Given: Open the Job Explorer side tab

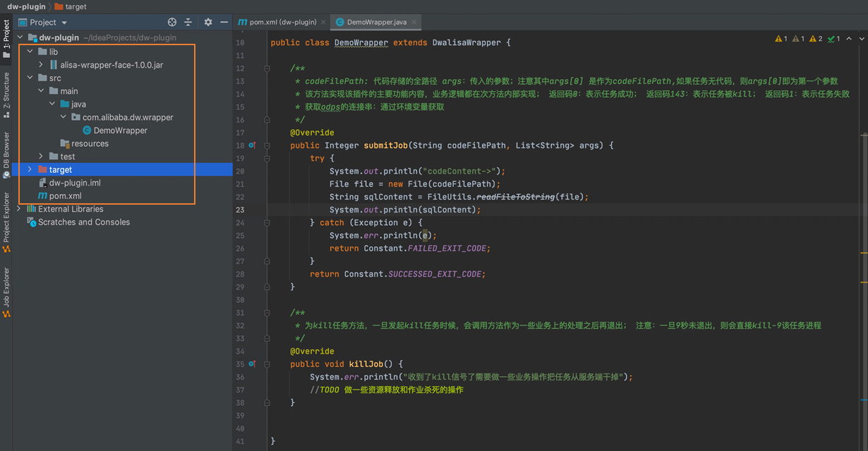Looking at the screenshot, I should tap(6, 291).
